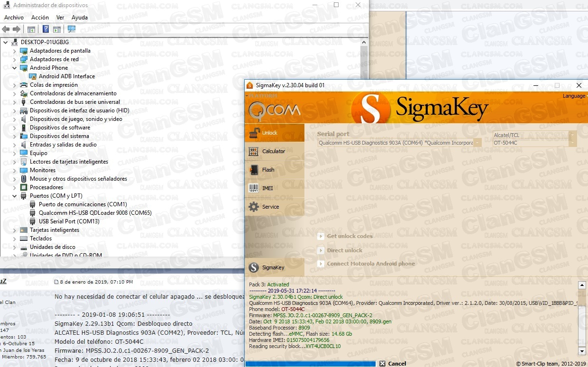
Task: Expand Colas de impresión category
Action: [15, 85]
